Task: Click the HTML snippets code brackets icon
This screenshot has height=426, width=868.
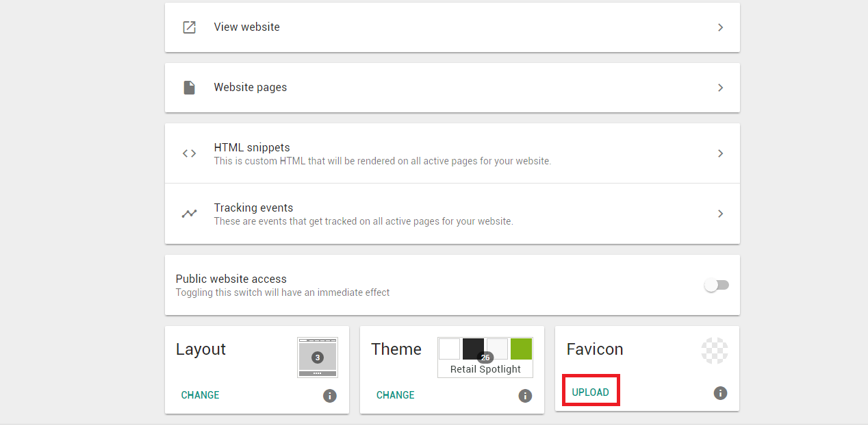Action: coord(189,153)
